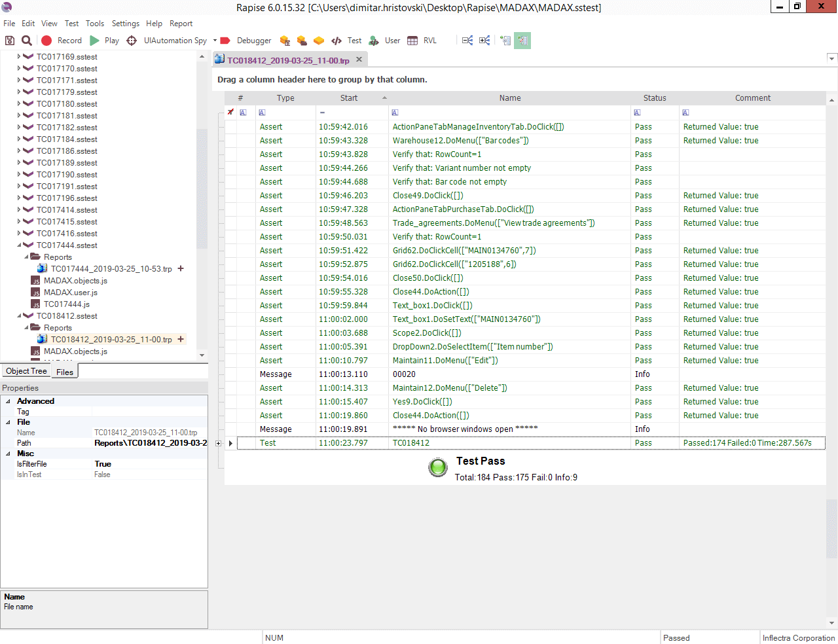The width and height of the screenshot is (838, 644).
Task: Click the Tag property value field
Action: (x=151, y=412)
